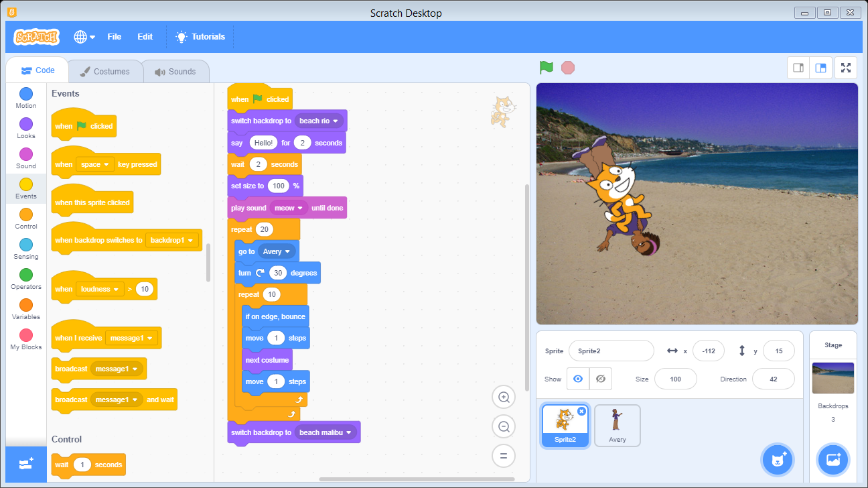Screen dimensions: 868x488
Task: Change the key in the space key pressed block
Action: click(x=94, y=164)
